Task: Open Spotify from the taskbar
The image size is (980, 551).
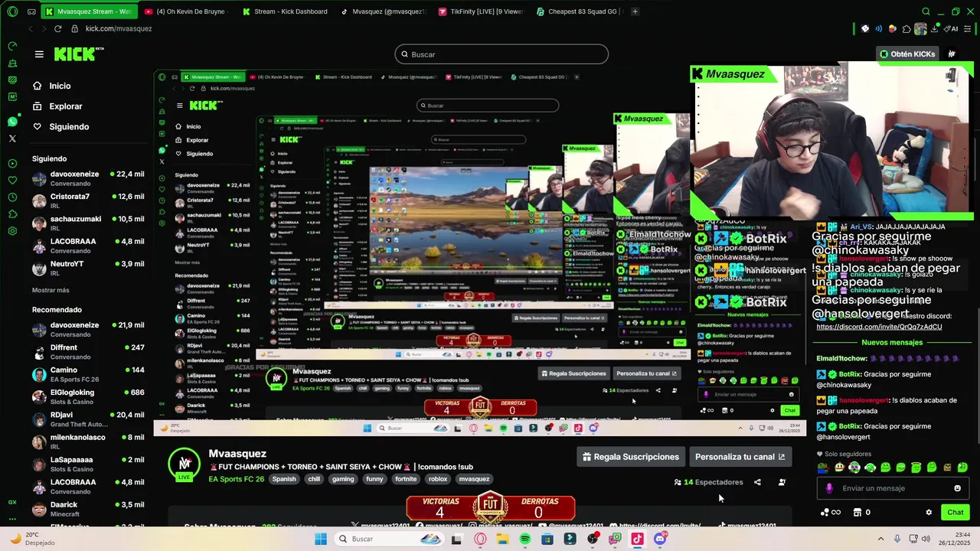Action: (525, 539)
